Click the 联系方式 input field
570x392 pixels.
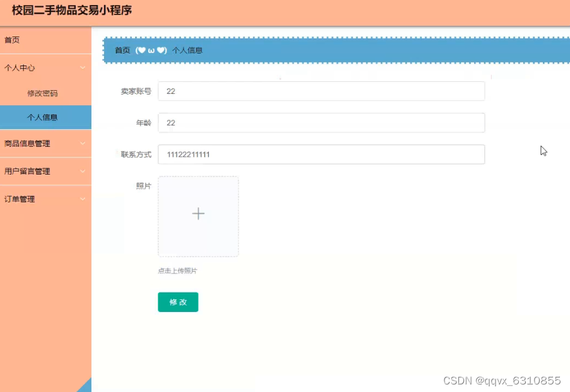(321, 154)
